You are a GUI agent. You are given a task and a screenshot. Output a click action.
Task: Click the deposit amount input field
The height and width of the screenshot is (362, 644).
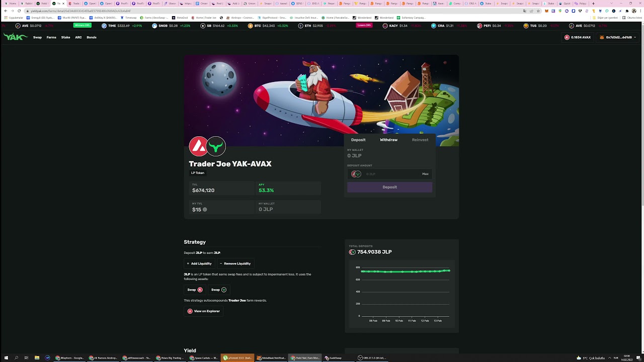tap(389, 174)
